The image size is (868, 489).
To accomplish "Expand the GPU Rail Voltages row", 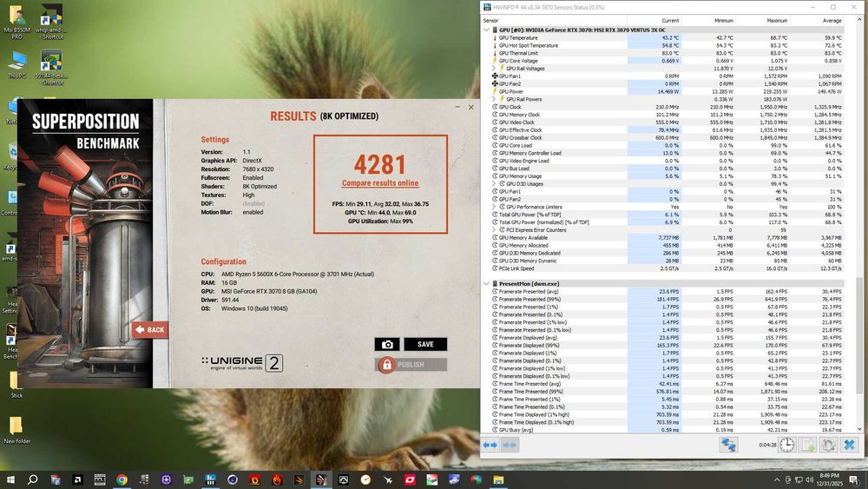I will pos(494,68).
